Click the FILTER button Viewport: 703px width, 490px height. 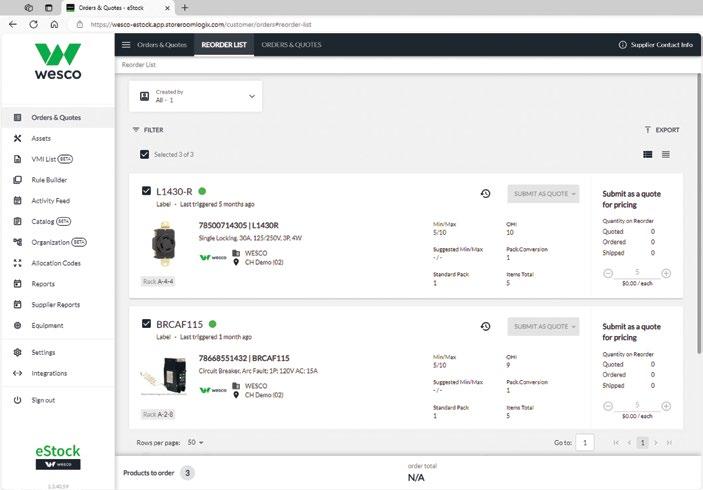(x=148, y=130)
